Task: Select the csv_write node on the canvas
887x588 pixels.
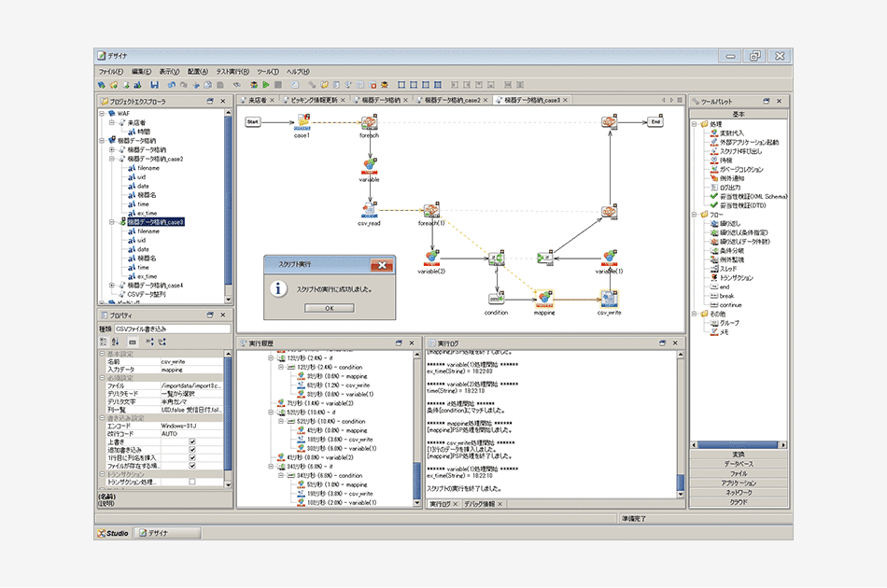Action: [609, 299]
